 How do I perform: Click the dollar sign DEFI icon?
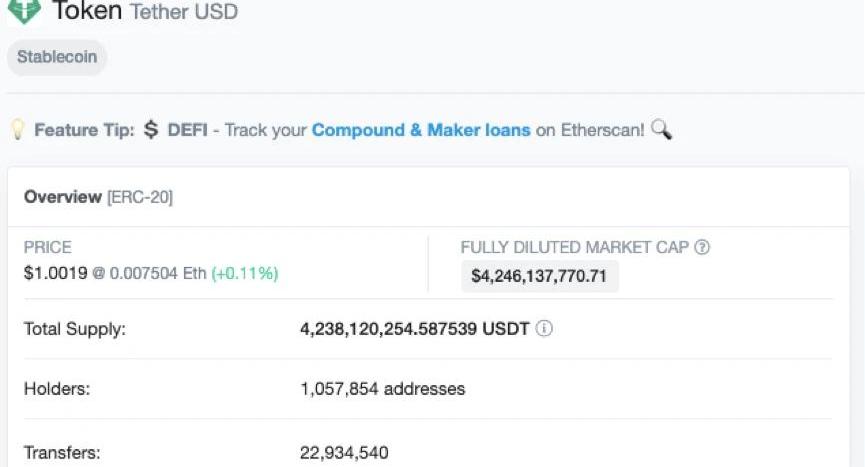click(151, 130)
